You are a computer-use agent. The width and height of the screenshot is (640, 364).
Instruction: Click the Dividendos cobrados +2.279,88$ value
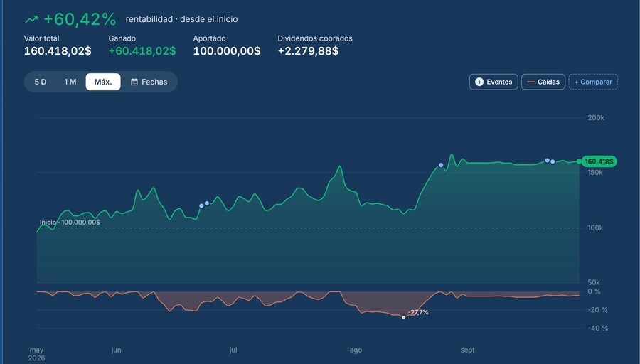[308, 51]
